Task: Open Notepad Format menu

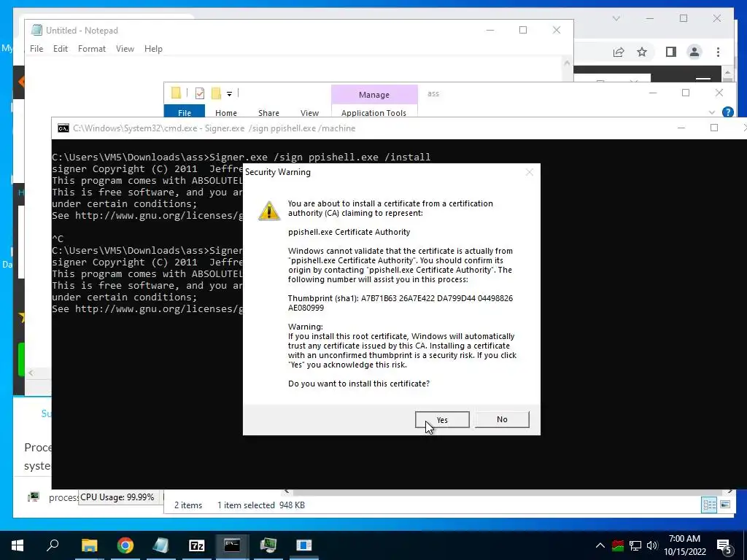Action: coord(91,49)
